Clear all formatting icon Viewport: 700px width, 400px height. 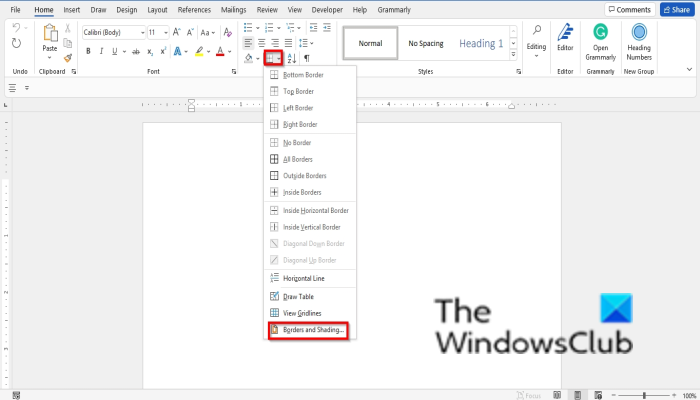(x=228, y=32)
